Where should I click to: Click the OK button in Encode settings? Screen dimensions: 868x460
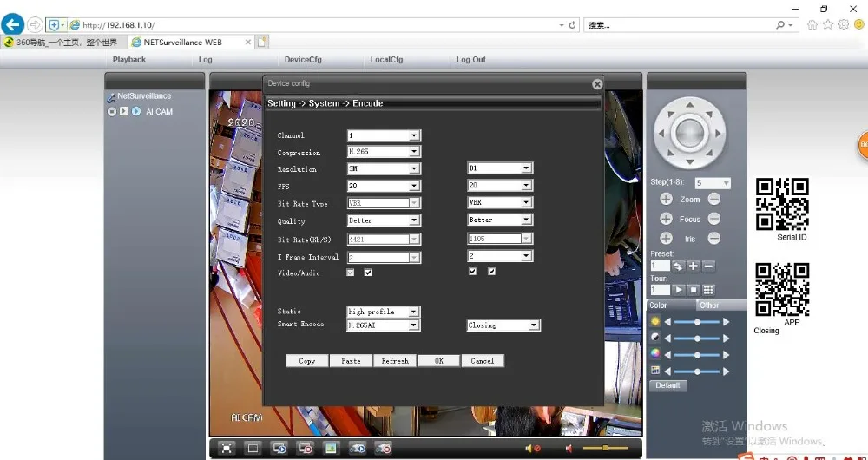point(439,361)
